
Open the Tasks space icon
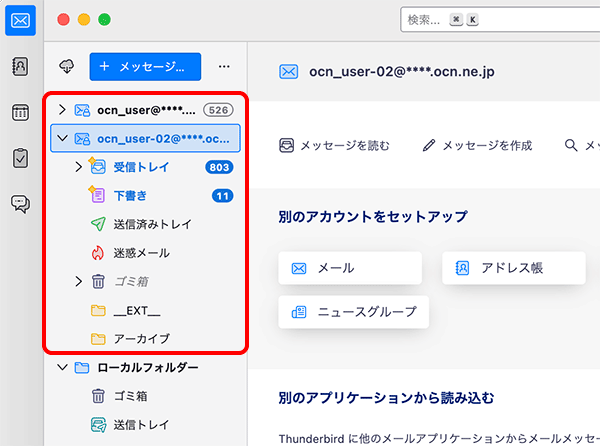tap(20, 158)
